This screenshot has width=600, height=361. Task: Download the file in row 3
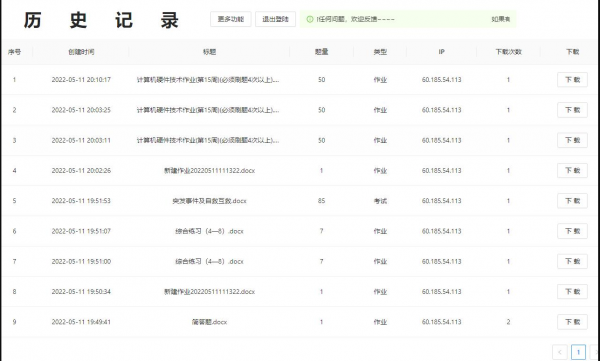[x=572, y=140]
